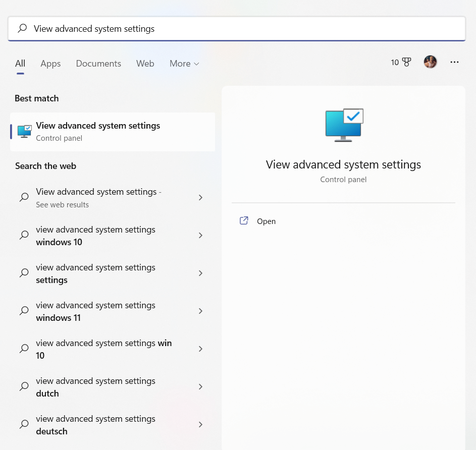This screenshot has height=450, width=476.
Task: Click search icon beside 'windows 11' suggestion
Action: tap(24, 311)
